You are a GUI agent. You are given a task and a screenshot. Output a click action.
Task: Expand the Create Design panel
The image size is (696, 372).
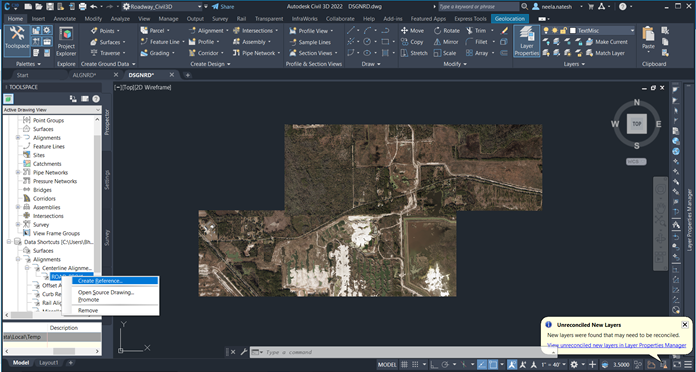pyautogui.click(x=210, y=64)
